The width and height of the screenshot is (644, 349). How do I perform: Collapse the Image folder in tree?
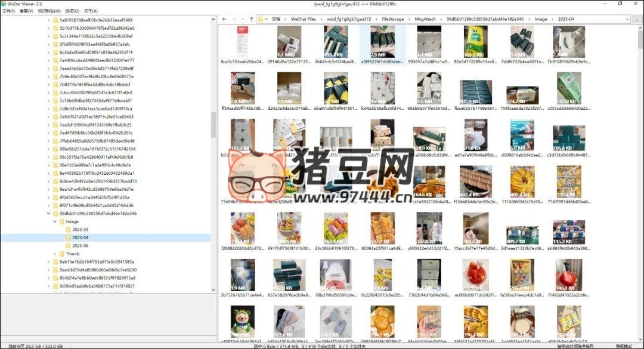(54, 221)
